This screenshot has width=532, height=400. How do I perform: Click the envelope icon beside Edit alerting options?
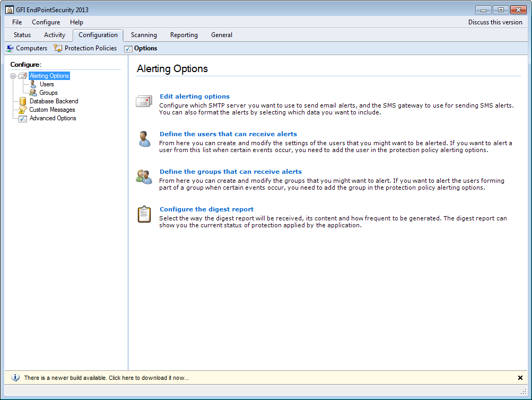pos(144,101)
